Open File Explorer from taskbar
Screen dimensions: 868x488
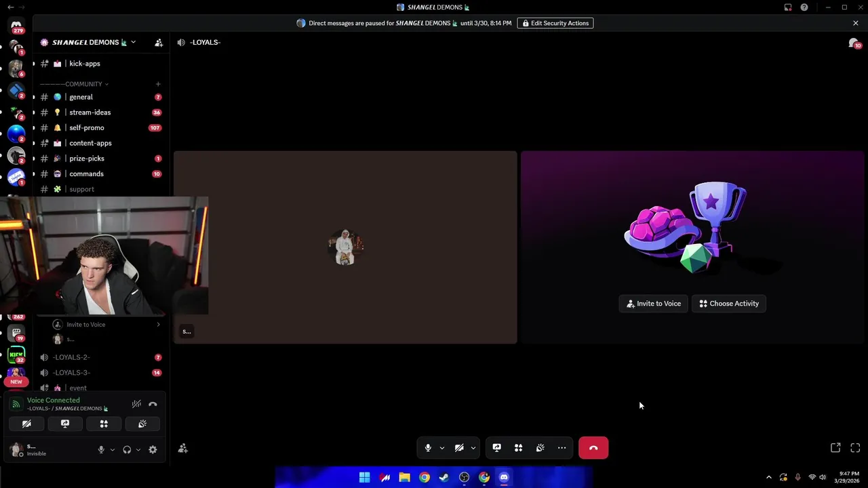tap(404, 477)
